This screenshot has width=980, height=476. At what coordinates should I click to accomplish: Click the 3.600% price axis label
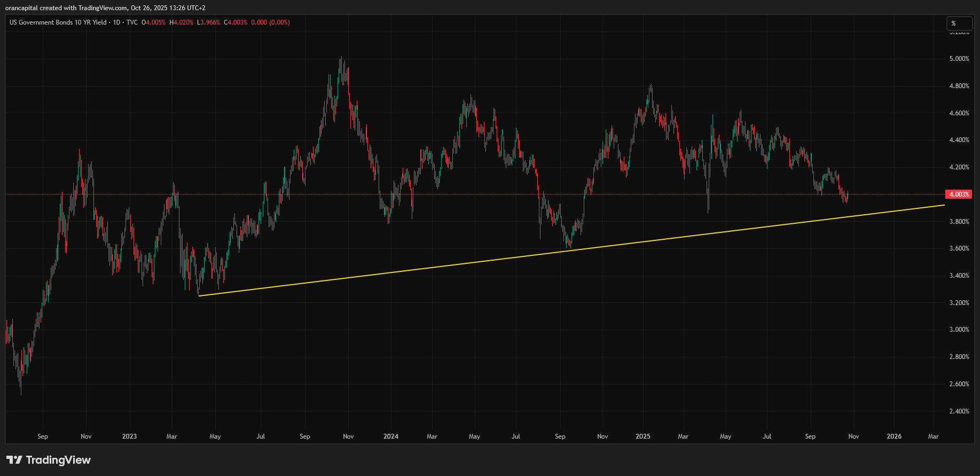959,248
